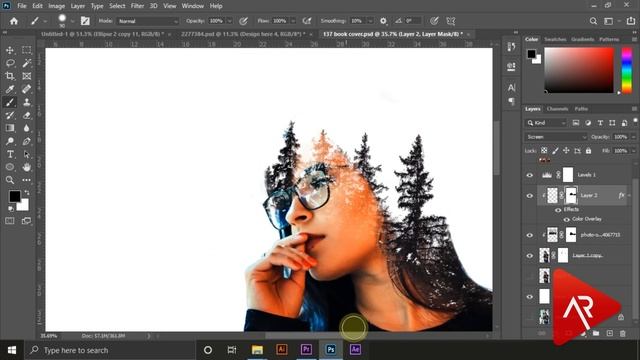The width and height of the screenshot is (640, 360).
Task: Select the Frame tool
Action: coord(27,76)
